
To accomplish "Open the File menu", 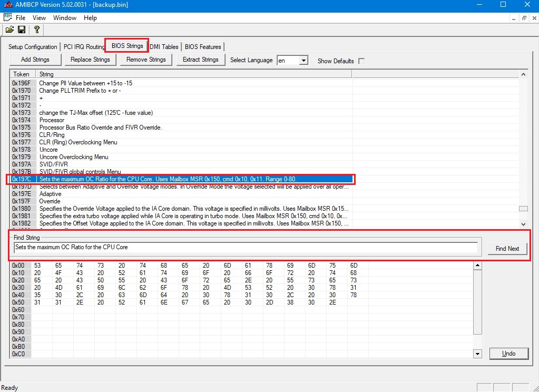I will pyautogui.click(x=21, y=18).
